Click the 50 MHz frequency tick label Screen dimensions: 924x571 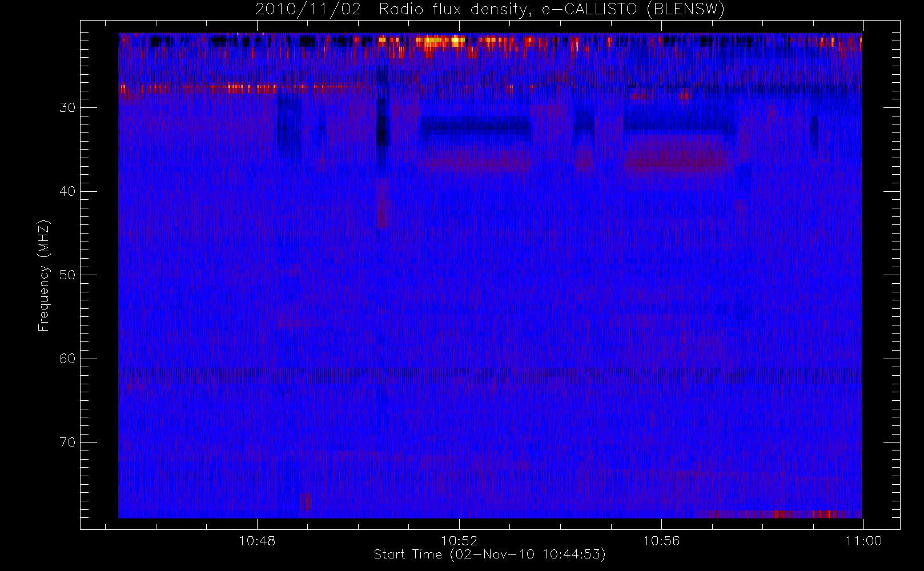67,275
